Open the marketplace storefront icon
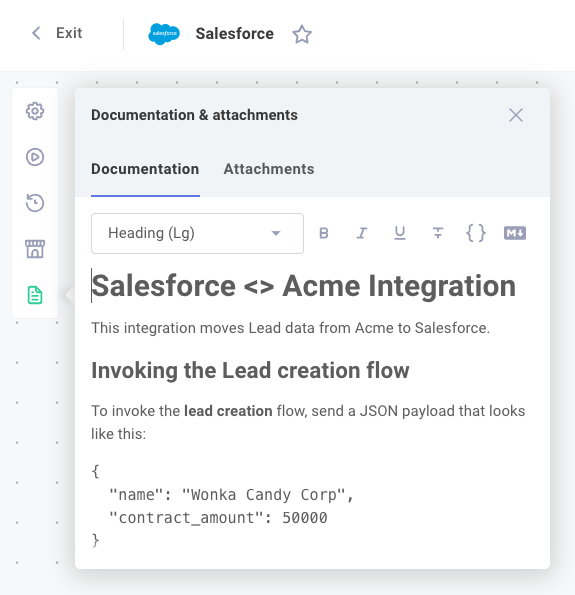 point(35,249)
